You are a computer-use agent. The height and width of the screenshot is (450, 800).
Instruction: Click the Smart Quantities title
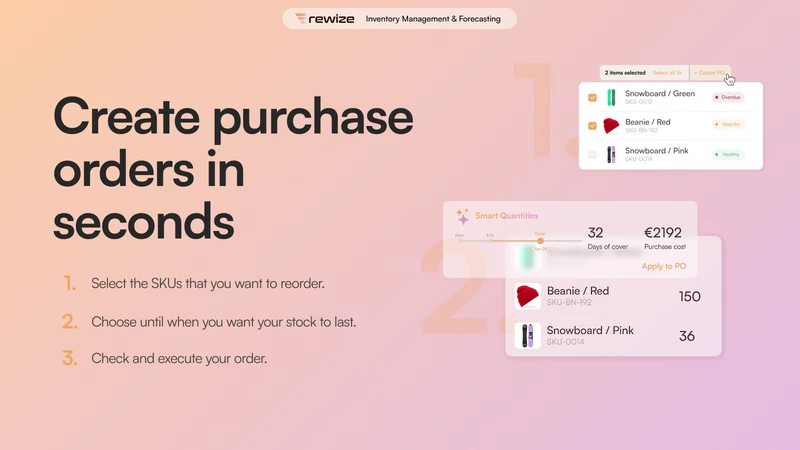coord(507,216)
